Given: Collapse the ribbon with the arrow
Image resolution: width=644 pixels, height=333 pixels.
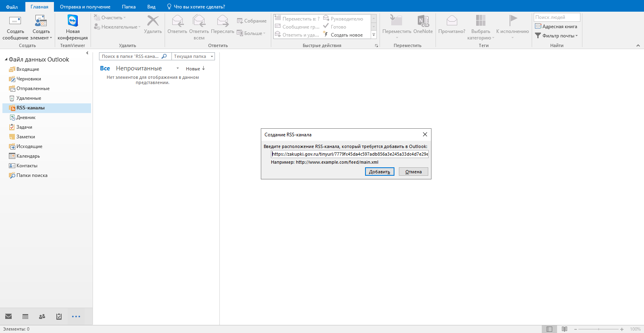Looking at the screenshot, I should click(x=638, y=46).
